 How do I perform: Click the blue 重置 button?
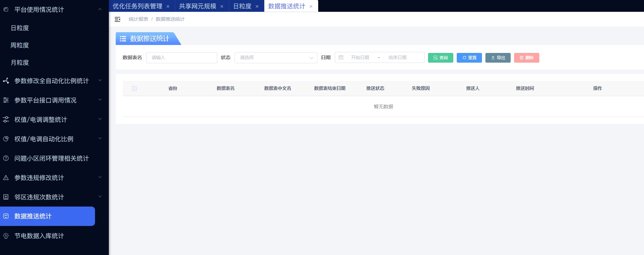(x=469, y=58)
